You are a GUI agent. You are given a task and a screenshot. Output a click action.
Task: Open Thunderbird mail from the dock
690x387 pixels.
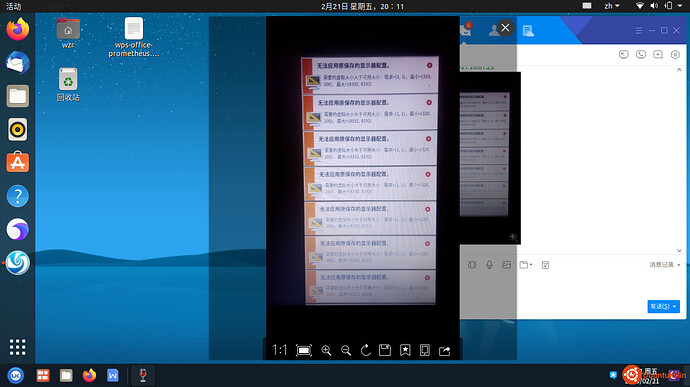(x=18, y=63)
